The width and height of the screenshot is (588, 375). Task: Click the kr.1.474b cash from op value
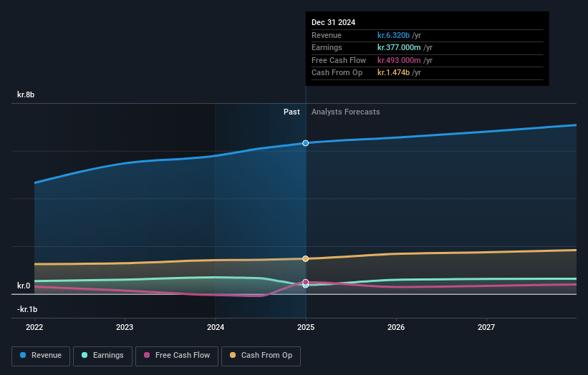393,73
